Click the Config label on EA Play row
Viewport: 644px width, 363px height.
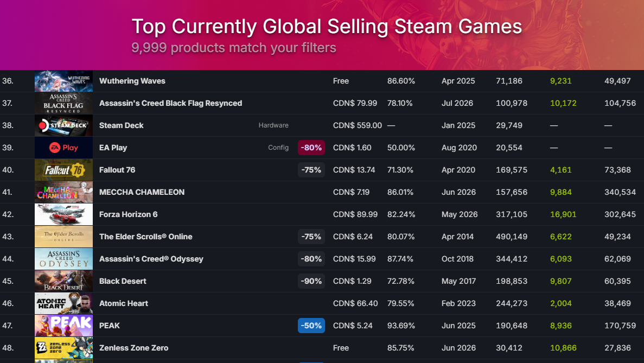(x=278, y=148)
